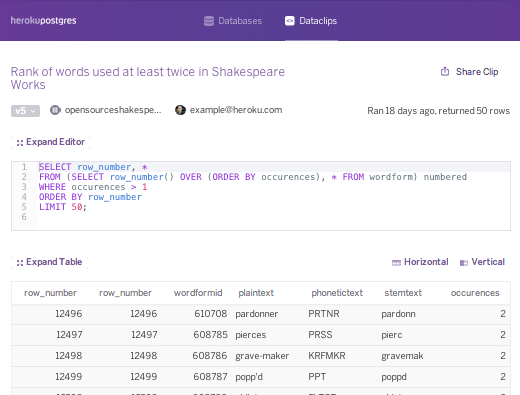The image size is (520, 395).
Task: Click the user avatar next to example@heroku.com
Action: pyautogui.click(x=180, y=110)
